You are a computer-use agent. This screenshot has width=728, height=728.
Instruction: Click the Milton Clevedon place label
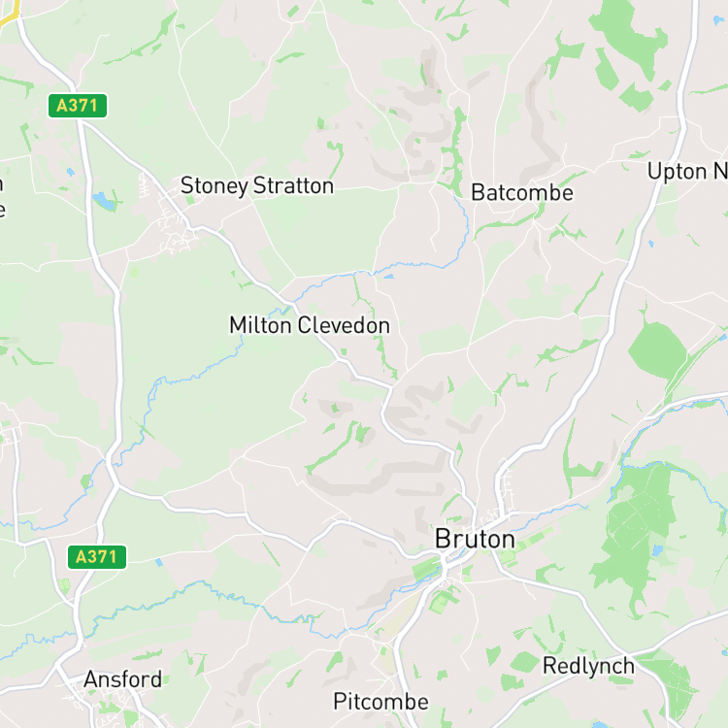(310, 325)
